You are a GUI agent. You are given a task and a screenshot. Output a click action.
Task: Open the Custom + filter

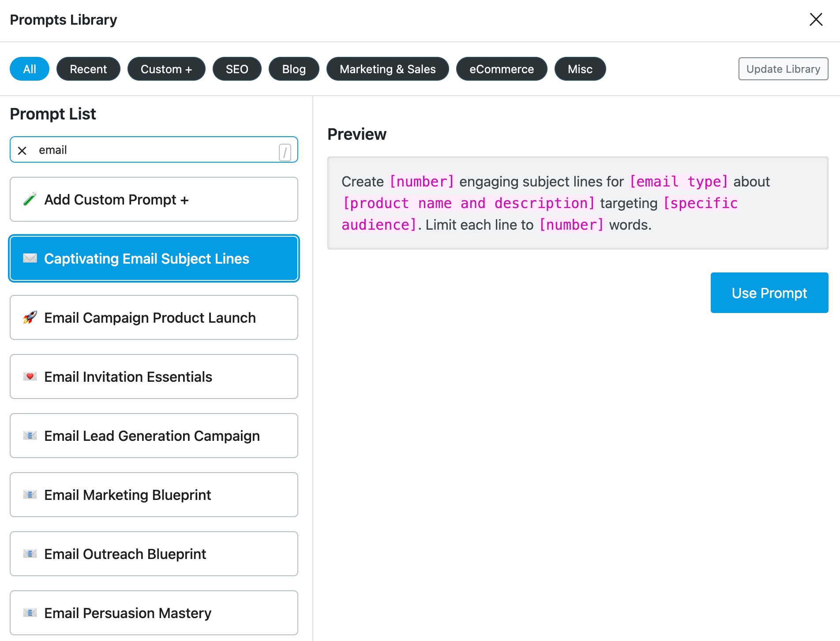pyautogui.click(x=166, y=69)
